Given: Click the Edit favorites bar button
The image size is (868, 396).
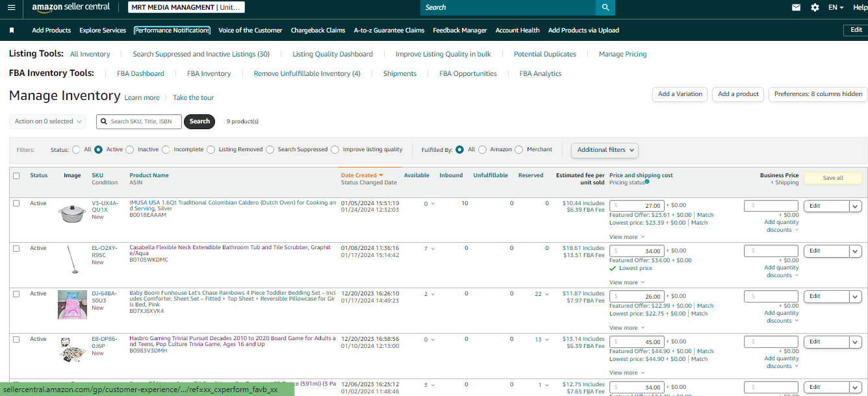Looking at the screenshot, I should [x=856, y=30].
